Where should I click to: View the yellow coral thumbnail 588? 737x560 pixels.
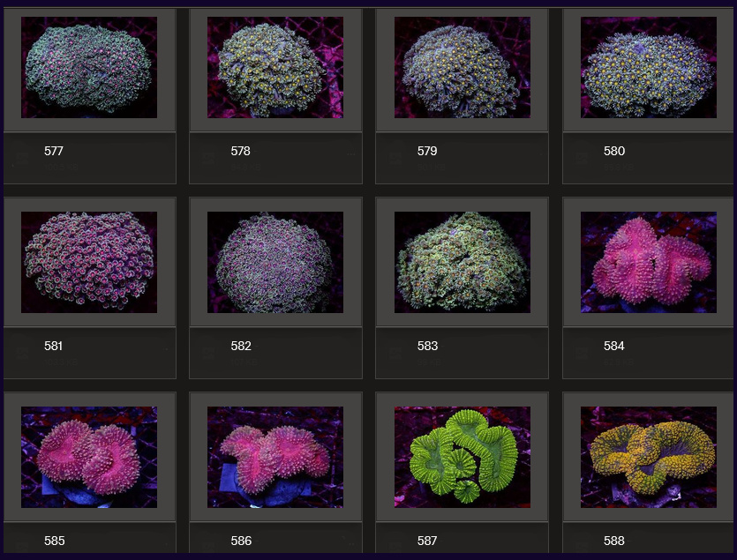649,457
